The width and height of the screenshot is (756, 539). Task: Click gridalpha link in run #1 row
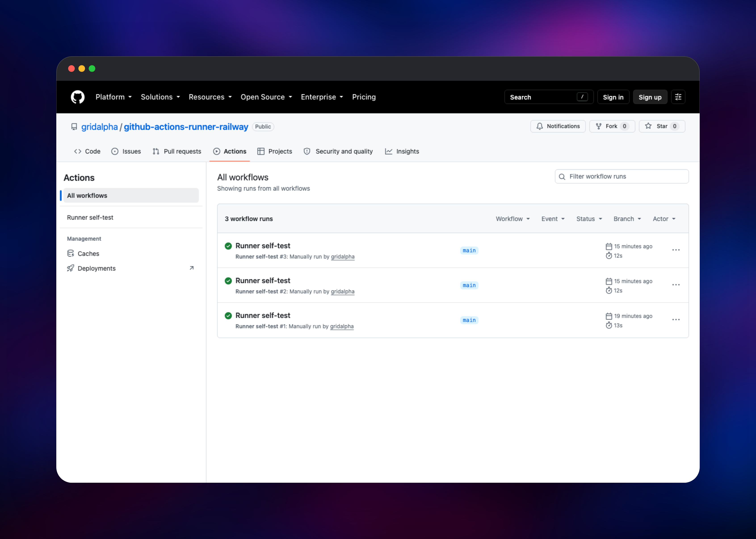tap(342, 326)
